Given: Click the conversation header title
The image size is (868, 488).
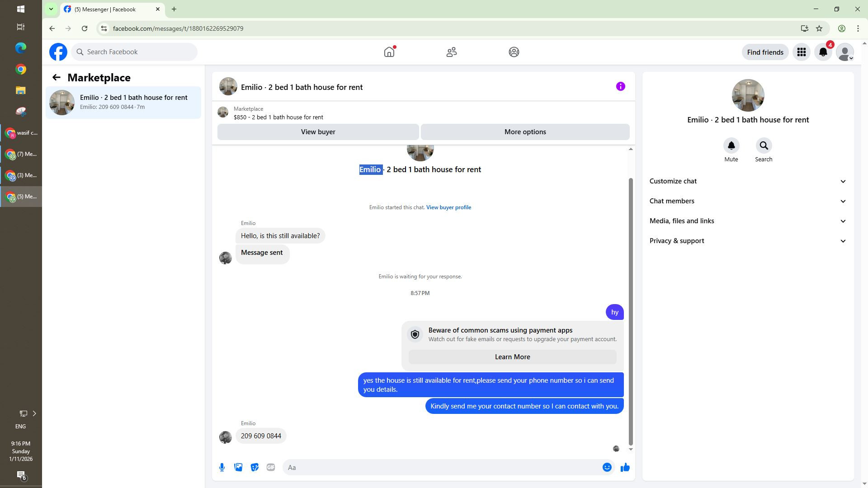Looking at the screenshot, I should click(x=302, y=87).
